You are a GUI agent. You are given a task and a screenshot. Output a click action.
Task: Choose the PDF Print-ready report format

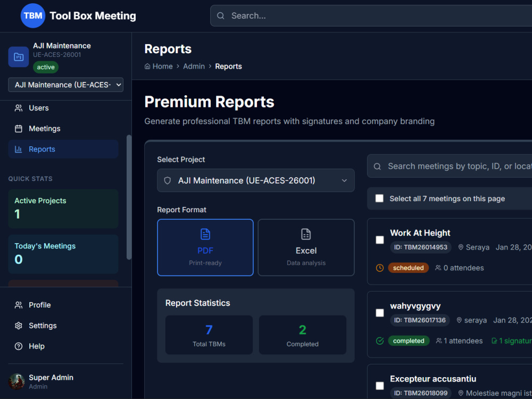(x=205, y=247)
